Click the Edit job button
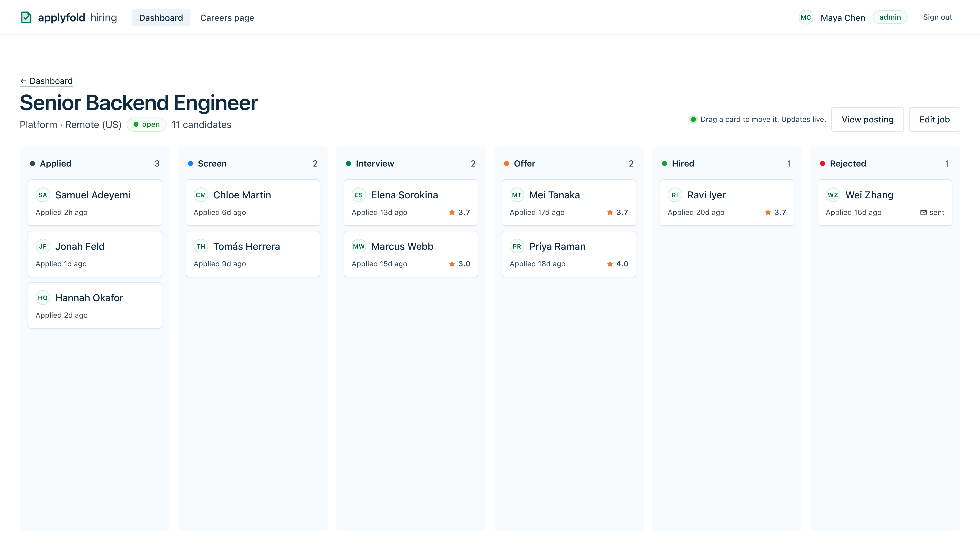 (934, 119)
